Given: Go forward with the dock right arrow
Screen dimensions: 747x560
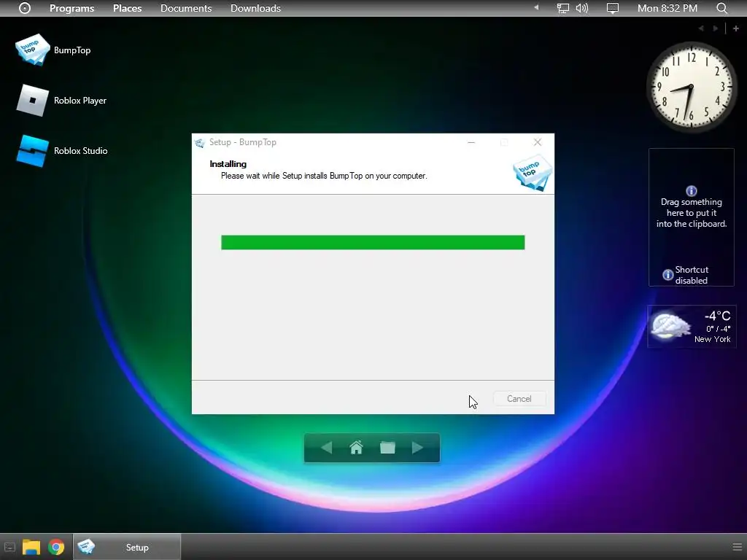Looking at the screenshot, I should (417, 448).
